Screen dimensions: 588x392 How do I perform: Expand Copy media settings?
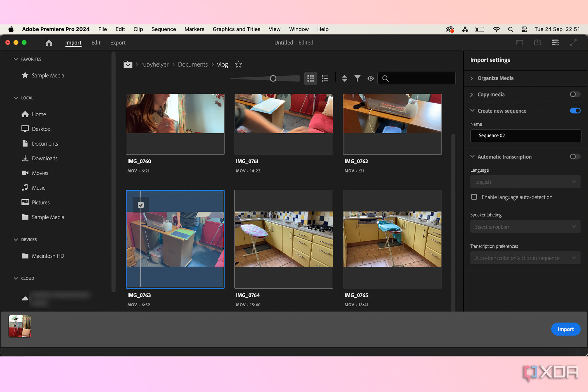pyautogui.click(x=472, y=95)
